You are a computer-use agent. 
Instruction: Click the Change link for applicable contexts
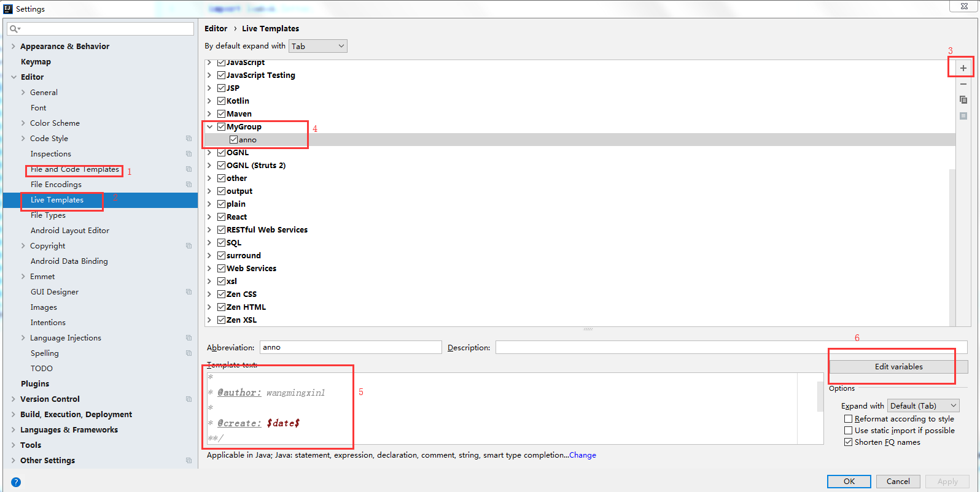click(x=582, y=455)
